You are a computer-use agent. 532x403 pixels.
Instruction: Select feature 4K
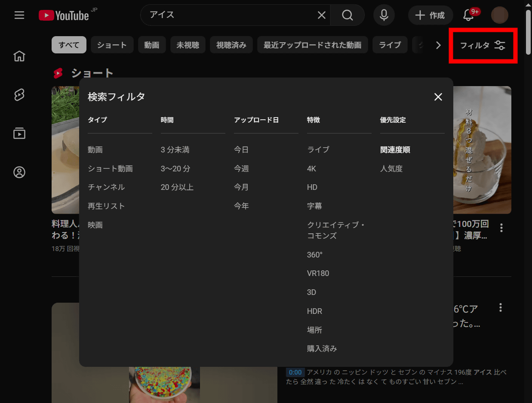pyautogui.click(x=312, y=169)
